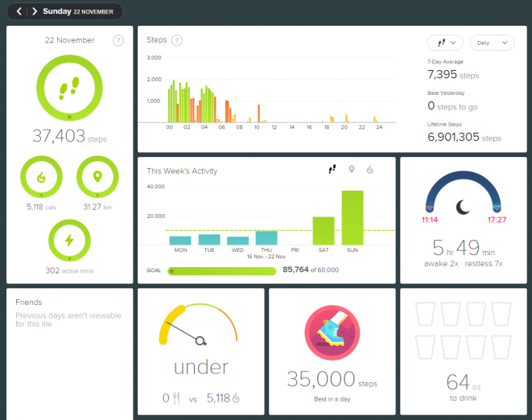This screenshot has height=420, width=532.
Task: Click the sleep arc gauge
Action: [464, 191]
